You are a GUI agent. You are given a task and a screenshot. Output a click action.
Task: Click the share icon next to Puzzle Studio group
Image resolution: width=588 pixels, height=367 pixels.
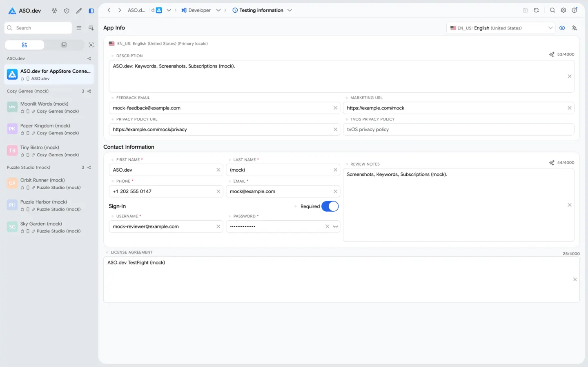click(89, 168)
